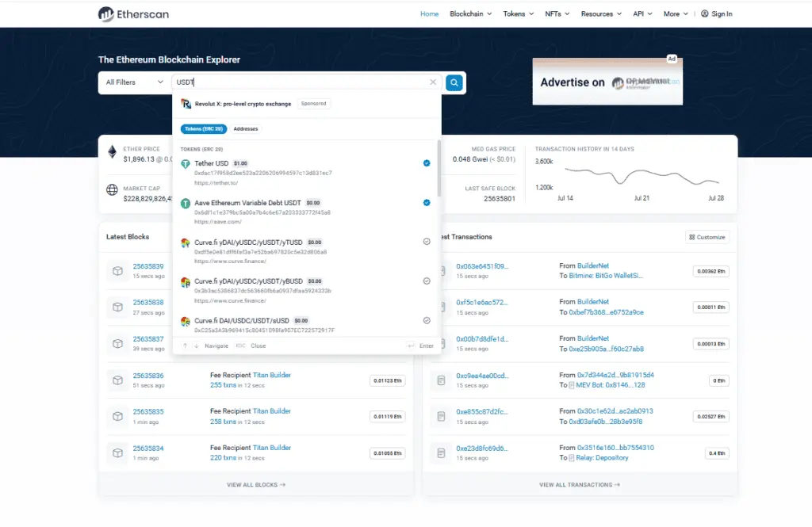The height and width of the screenshot is (527, 812).
Task: Click the 0.4 Eth amount badge
Action: [717, 453]
